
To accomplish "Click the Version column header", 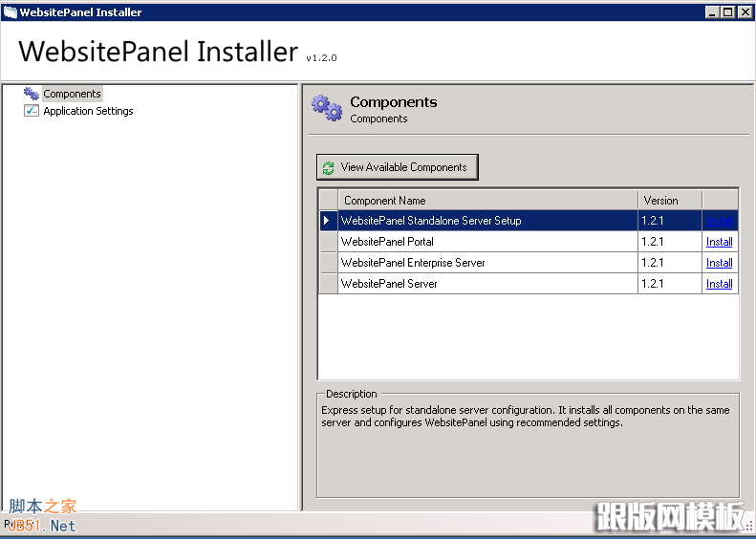I will click(x=670, y=201).
